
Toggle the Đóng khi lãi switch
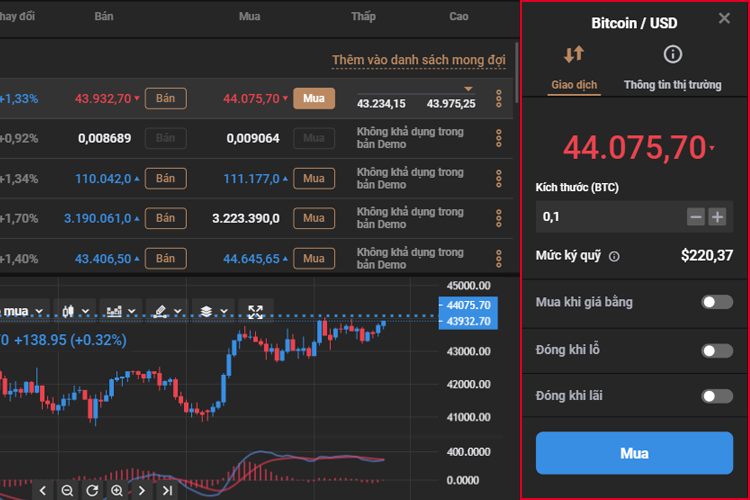tap(716, 396)
